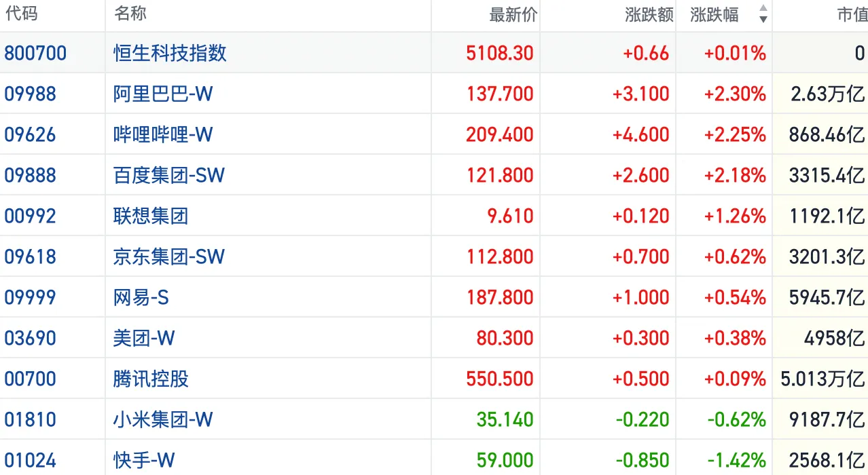Open 百度集团-SW stock details
The height and width of the screenshot is (475, 868).
pyautogui.click(x=168, y=175)
